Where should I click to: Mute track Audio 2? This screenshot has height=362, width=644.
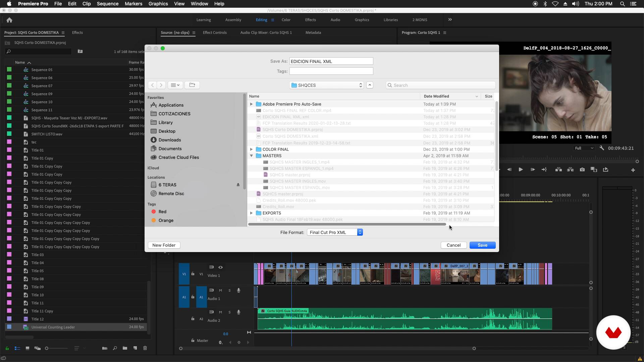[220, 312]
